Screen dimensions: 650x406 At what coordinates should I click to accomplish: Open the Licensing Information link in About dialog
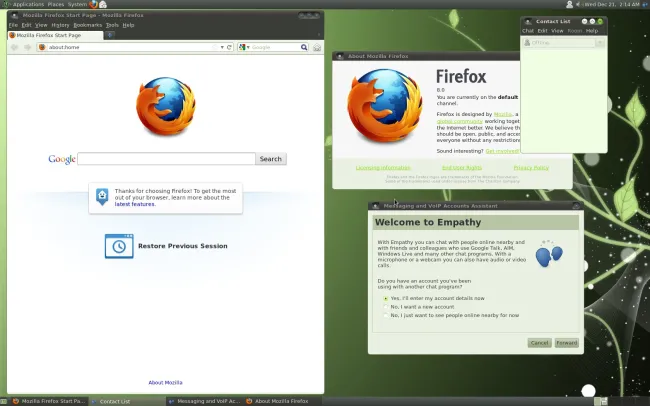pos(383,168)
